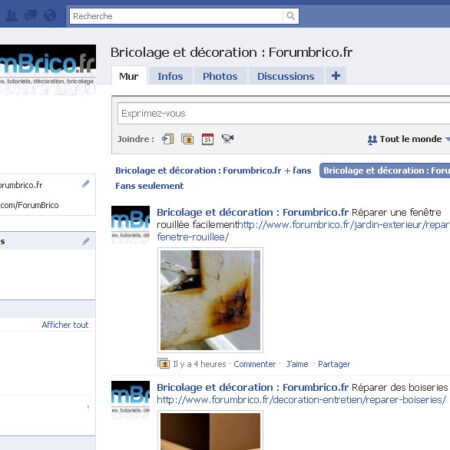Select the highlighted Bricolage et décoration filter
Screen dimensions: 450x450
click(385, 170)
